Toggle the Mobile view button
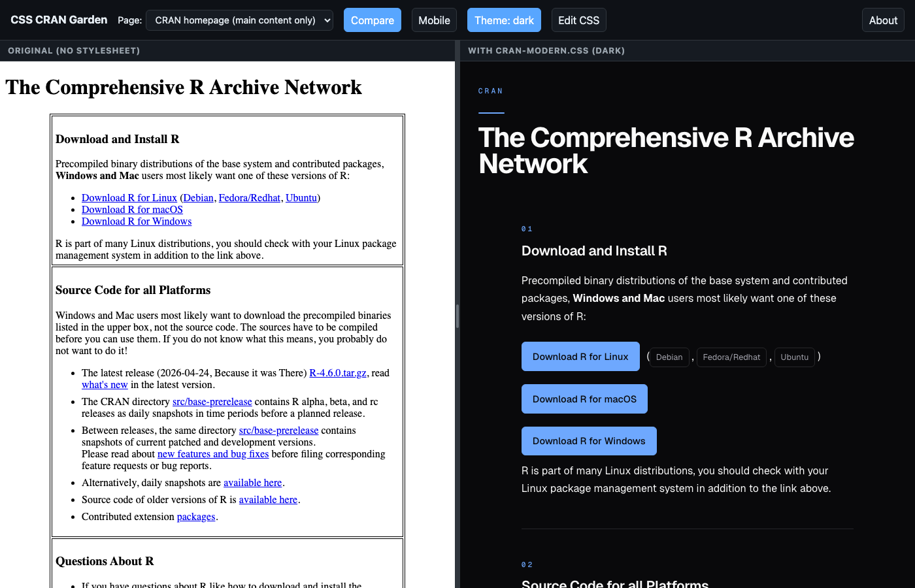The image size is (915, 588). 434,20
